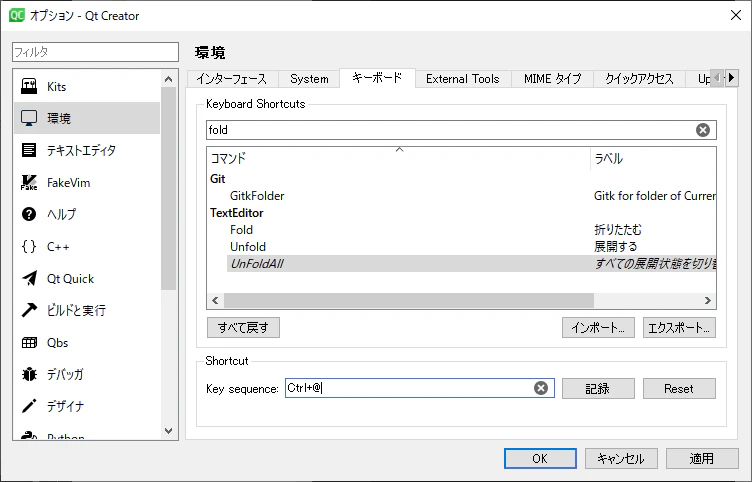Select the C++ braces icon

click(x=29, y=247)
